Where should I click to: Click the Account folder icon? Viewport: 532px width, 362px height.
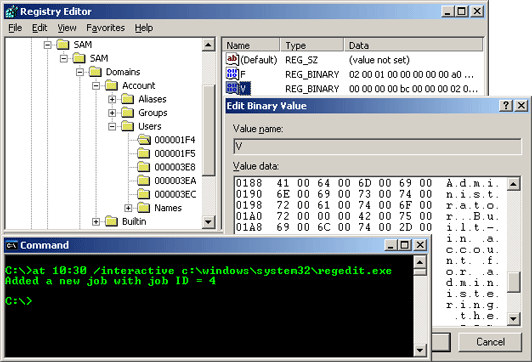click(x=111, y=85)
